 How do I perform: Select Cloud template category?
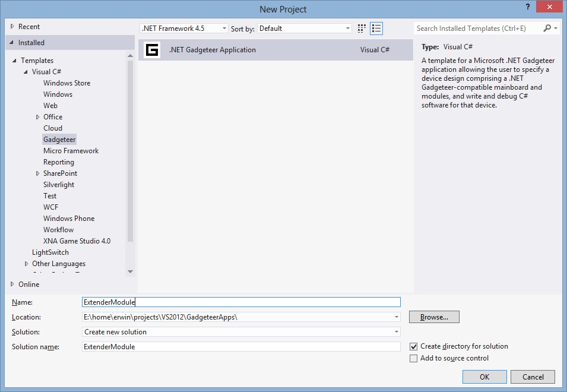click(53, 128)
